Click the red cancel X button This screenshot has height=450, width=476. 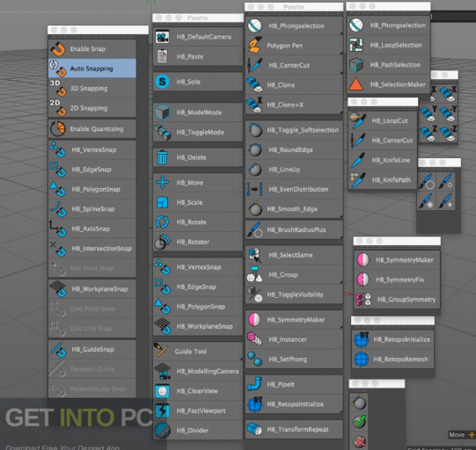tap(360, 442)
